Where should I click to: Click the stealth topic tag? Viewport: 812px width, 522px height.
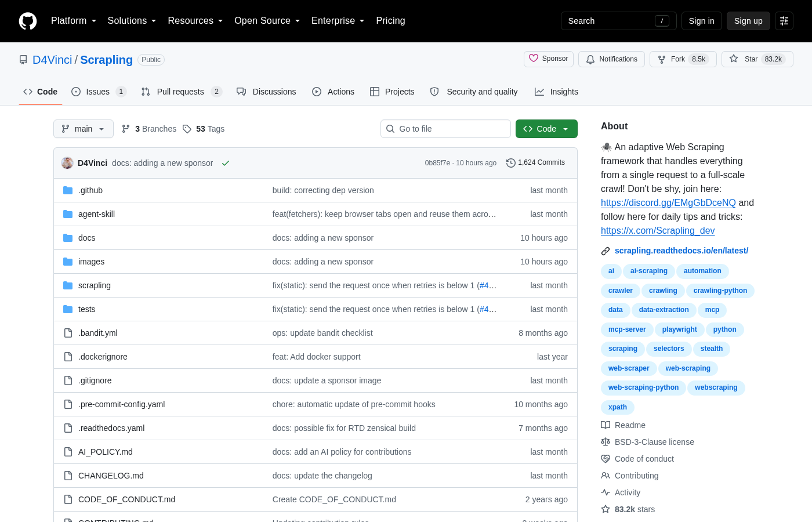tap(712, 349)
